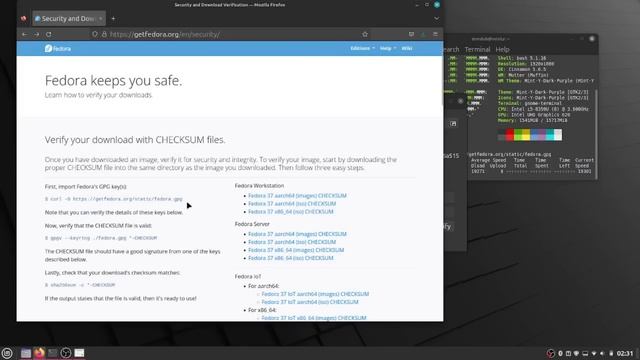Open Save to Pocket icon in Firefox toolbar
Screen dimensions: 640x360
(411, 34)
